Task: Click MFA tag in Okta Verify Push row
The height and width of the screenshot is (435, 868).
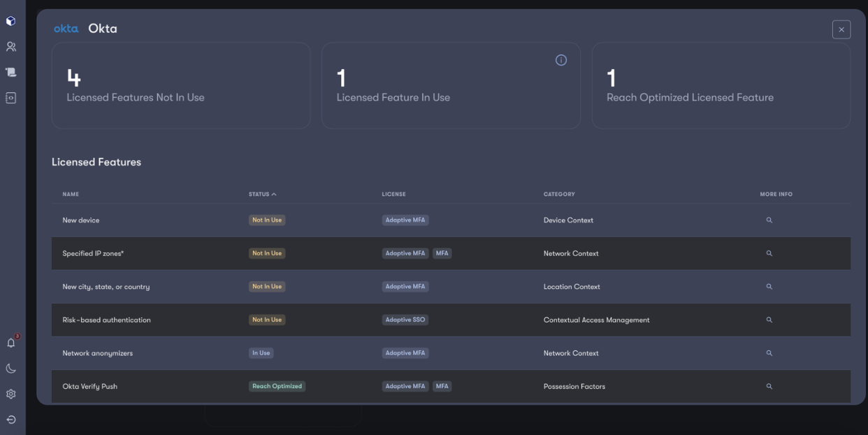Action: click(442, 386)
